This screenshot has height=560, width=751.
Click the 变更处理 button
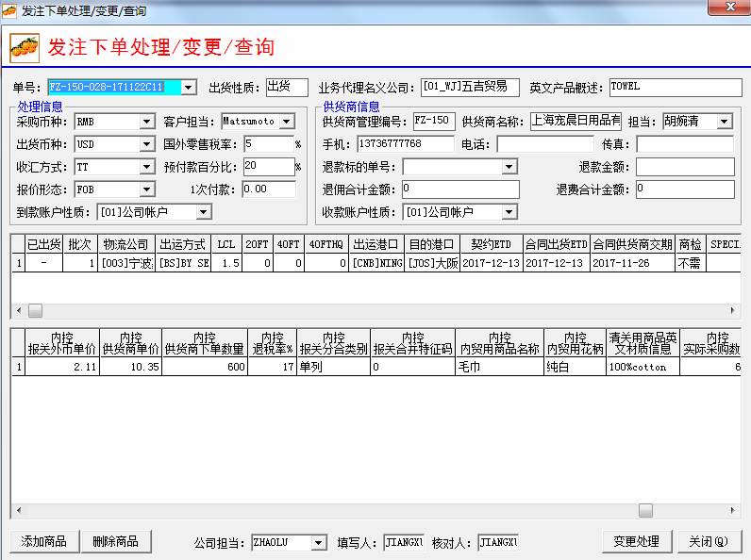click(x=637, y=541)
